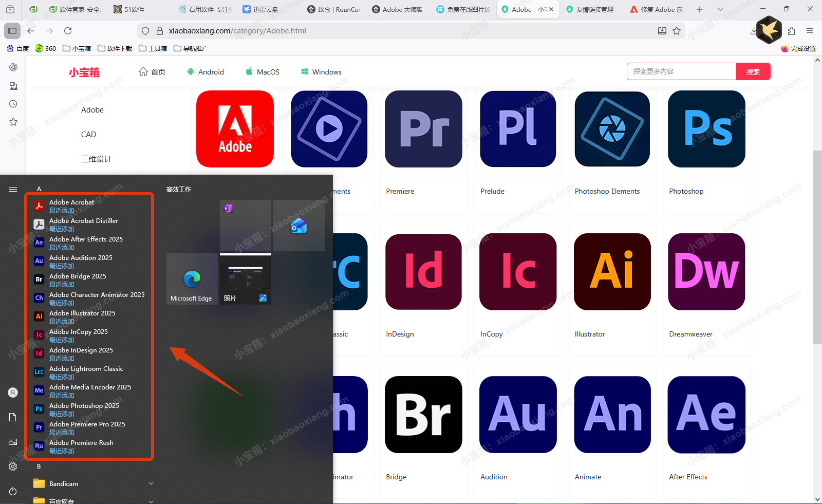Open the Dreamweaver Dw icon
Screen dimensions: 822x504
coord(706,271)
